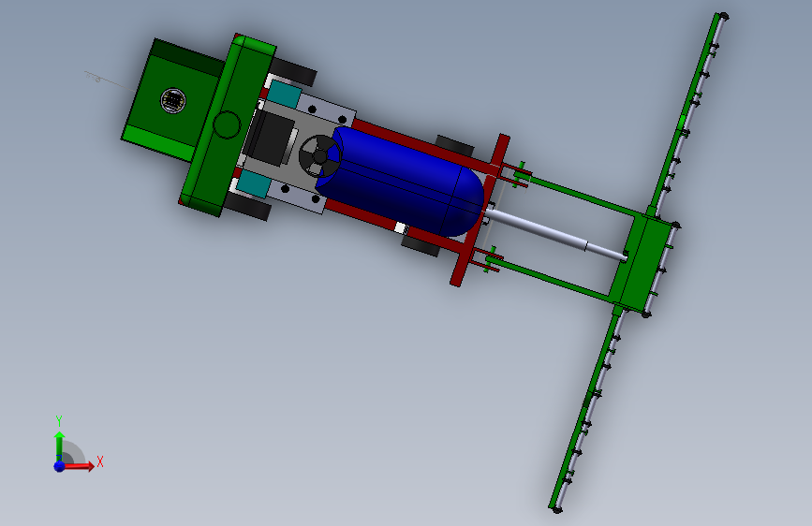Viewport: 812px width, 526px height.
Task: Click the red X axis arrow of triad
Action: 80,466
